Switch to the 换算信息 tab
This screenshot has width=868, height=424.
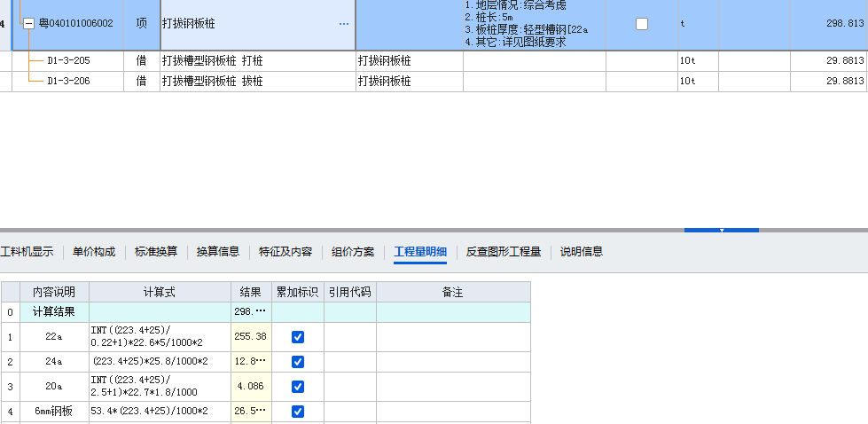coord(218,252)
